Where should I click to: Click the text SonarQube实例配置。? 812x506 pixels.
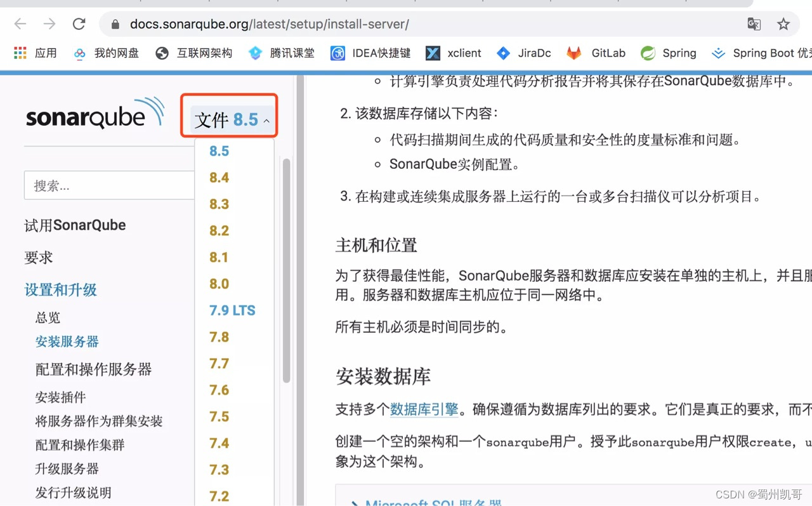pos(454,164)
